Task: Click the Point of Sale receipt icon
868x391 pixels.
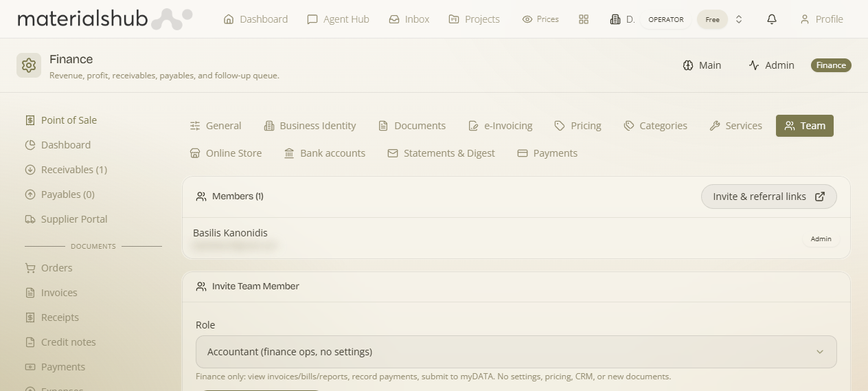Action: pos(30,120)
